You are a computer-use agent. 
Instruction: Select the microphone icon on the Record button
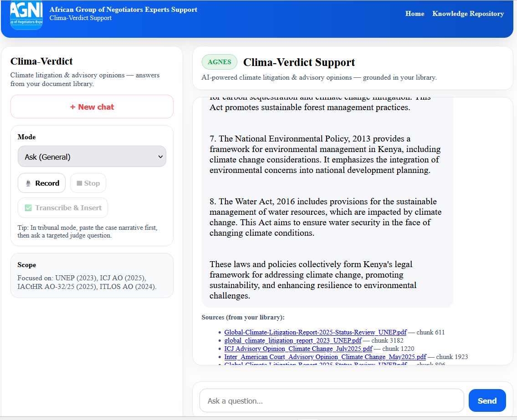pos(27,183)
